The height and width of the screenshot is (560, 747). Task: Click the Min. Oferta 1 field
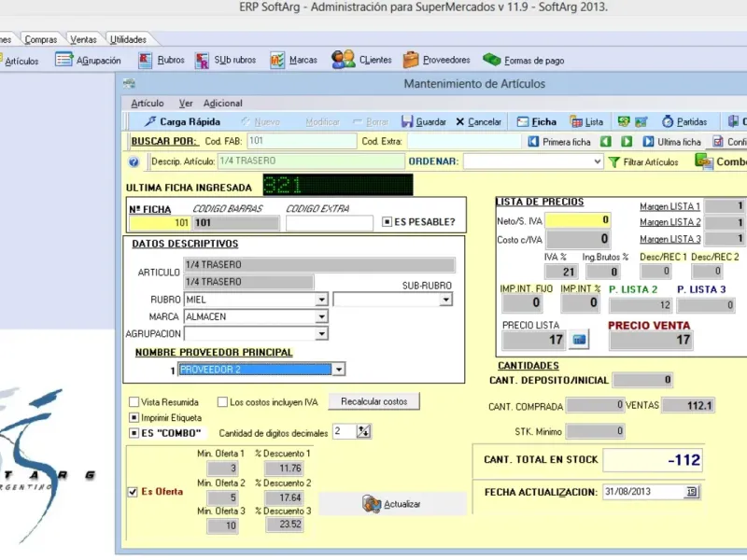click(x=222, y=469)
